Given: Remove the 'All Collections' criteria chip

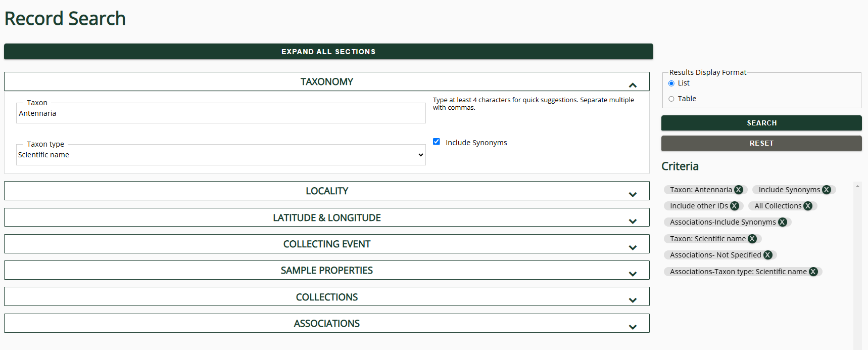Looking at the screenshot, I should (808, 206).
